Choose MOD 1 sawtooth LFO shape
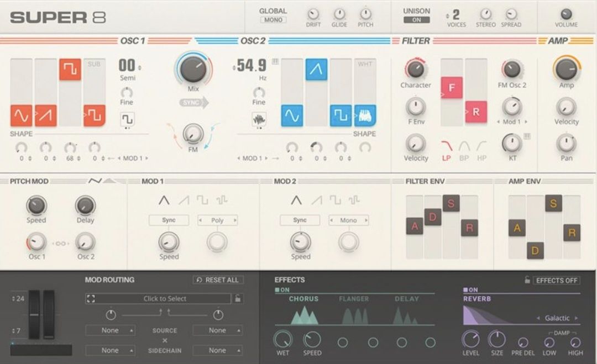597x364 pixels. (x=184, y=200)
